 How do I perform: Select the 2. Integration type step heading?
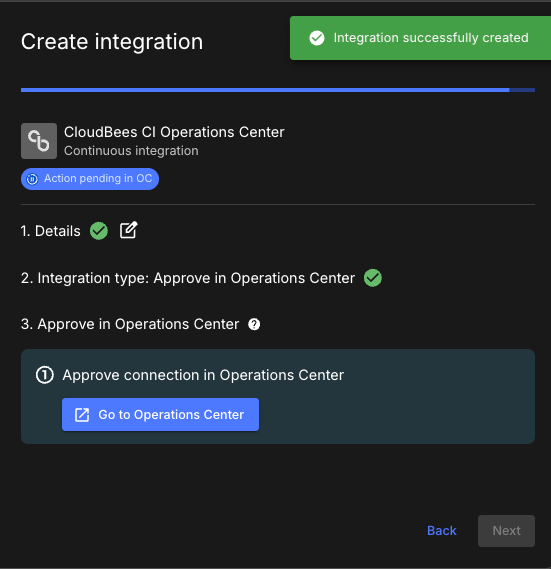[x=188, y=278]
